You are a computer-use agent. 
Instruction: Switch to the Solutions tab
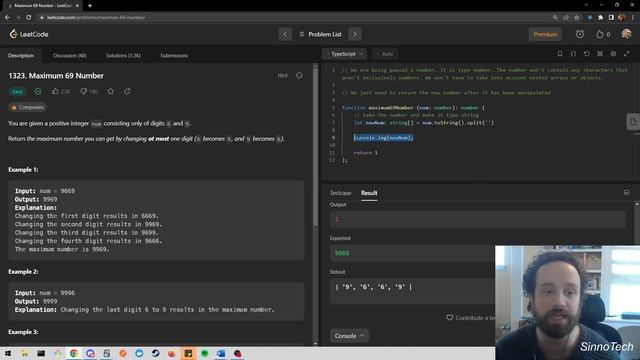pyautogui.click(x=123, y=56)
